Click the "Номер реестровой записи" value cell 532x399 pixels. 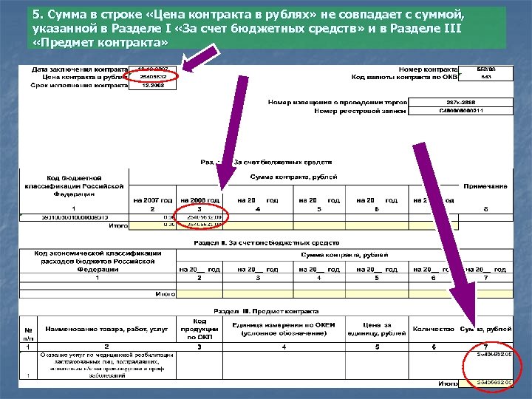[460, 111]
